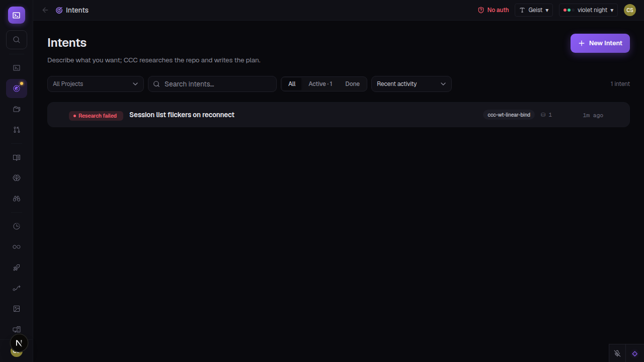
Task: Click the New Intent button
Action: coord(600,43)
